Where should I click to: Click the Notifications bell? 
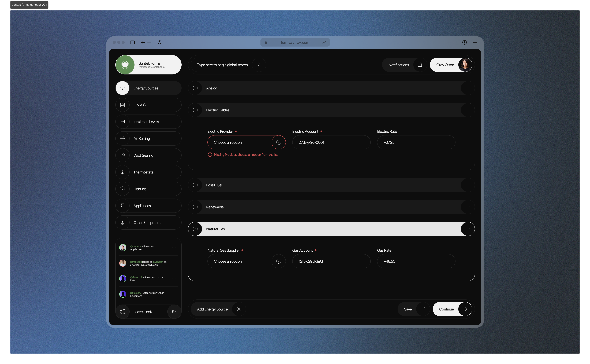click(x=420, y=65)
